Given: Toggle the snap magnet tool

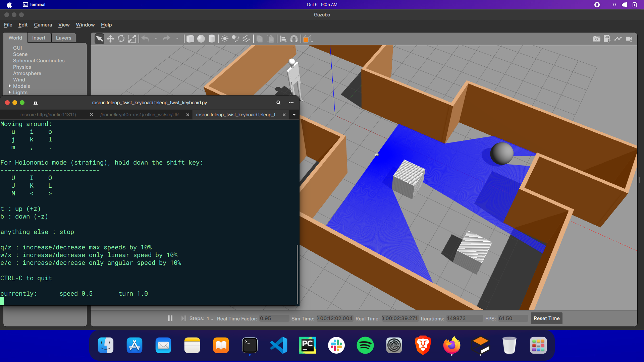Looking at the screenshot, I should 294,39.
